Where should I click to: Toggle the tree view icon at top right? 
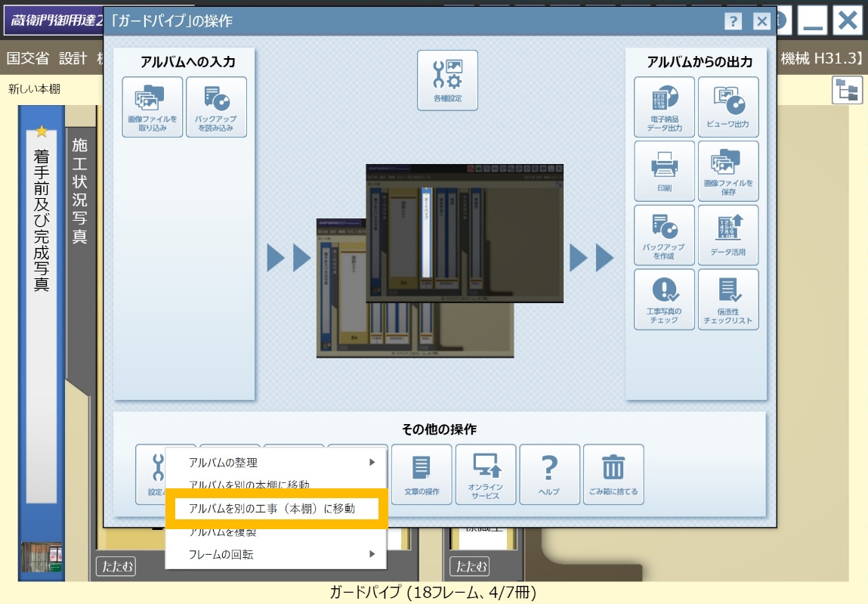[847, 90]
